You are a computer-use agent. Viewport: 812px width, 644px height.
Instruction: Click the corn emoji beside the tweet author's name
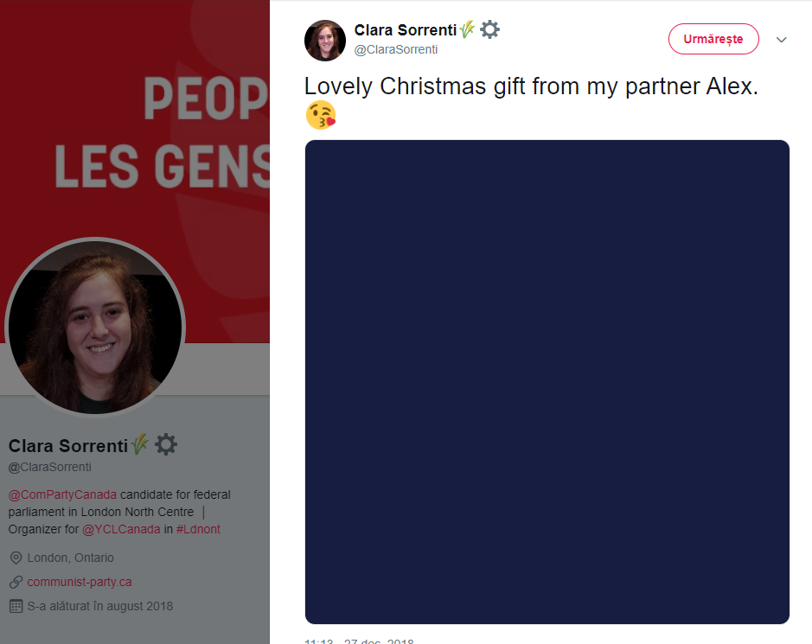point(467,29)
